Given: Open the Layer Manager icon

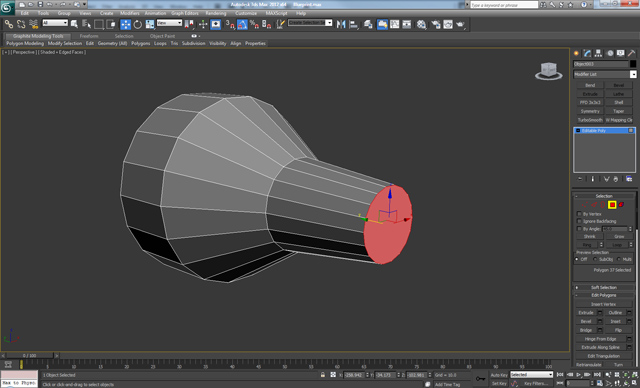Looking at the screenshot, I should (368, 24).
